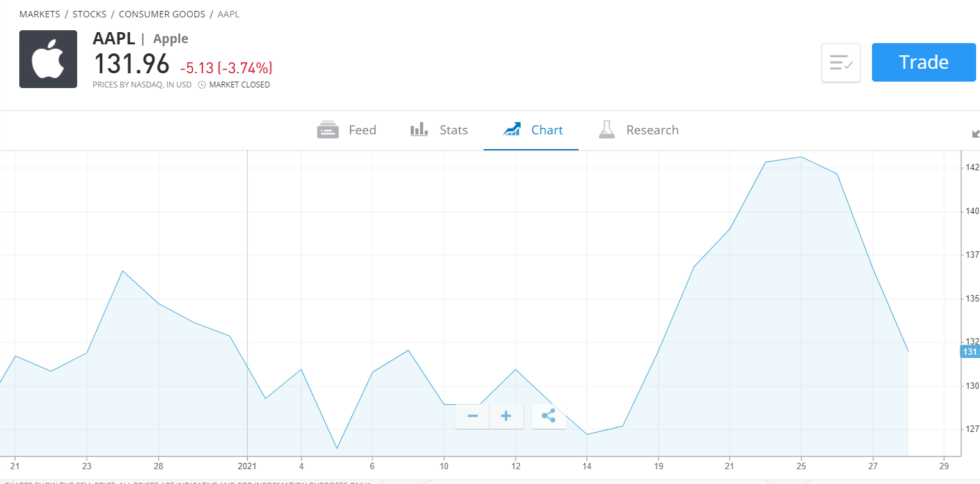
Task: Click the clock icon beside MARKET CLOSED
Action: 202,85
